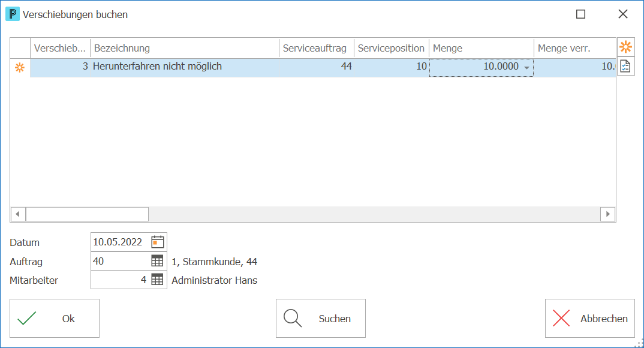The image size is (644, 348).
Task: Click the horizontal scrollbar thumb
Action: point(87,214)
